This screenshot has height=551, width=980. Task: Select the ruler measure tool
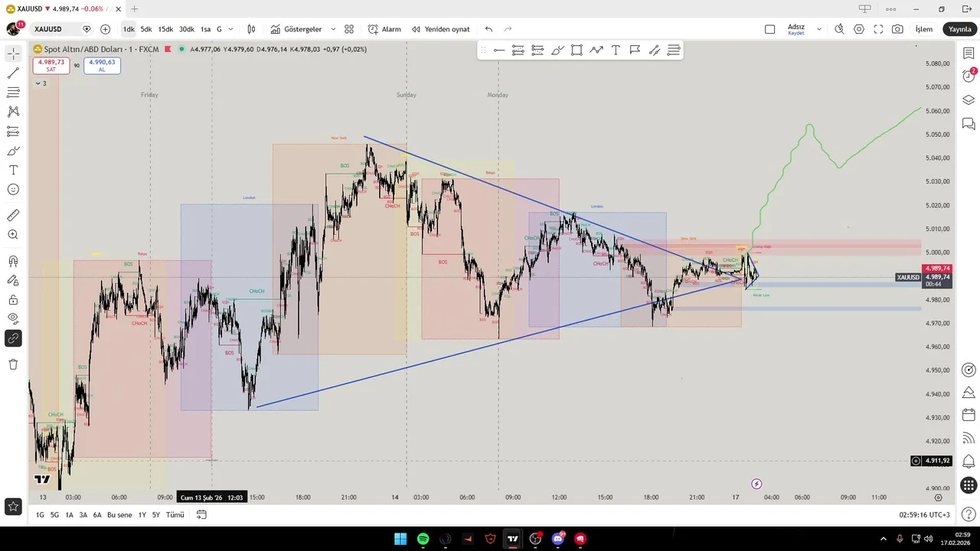pyautogui.click(x=13, y=216)
